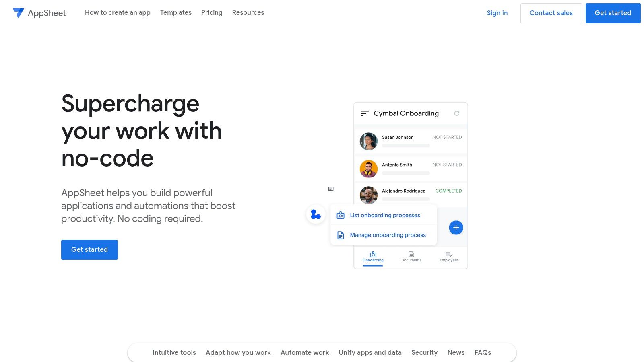Click the refresh icon in Cymbal Onboarding
This screenshot has width=644, height=362.
(457, 113)
